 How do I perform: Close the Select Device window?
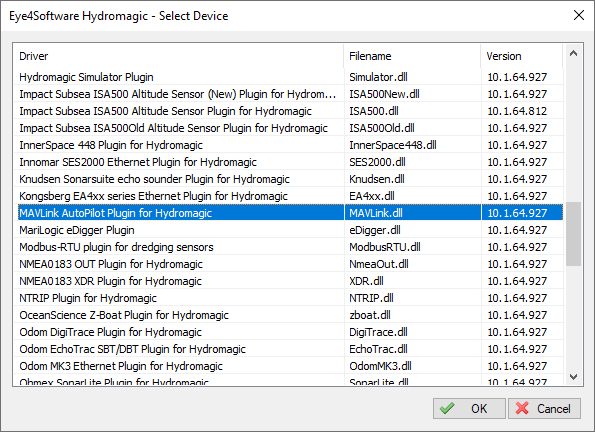[579, 16]
